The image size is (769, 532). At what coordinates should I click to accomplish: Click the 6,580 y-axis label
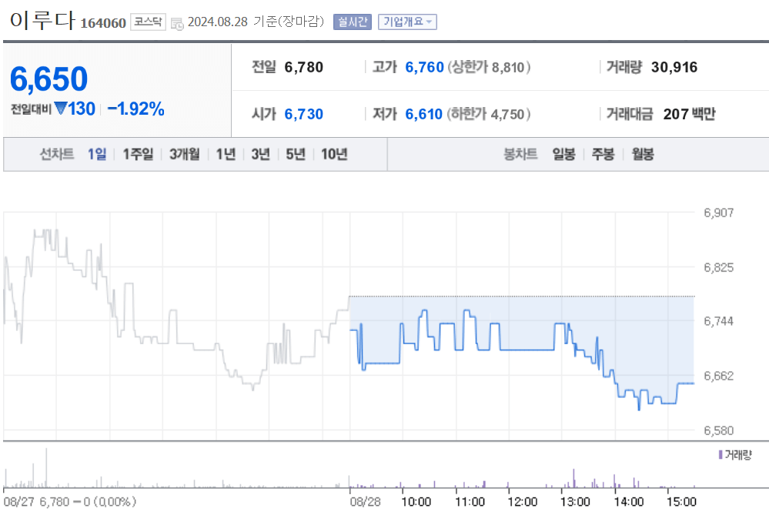click(x=718, y=431)
